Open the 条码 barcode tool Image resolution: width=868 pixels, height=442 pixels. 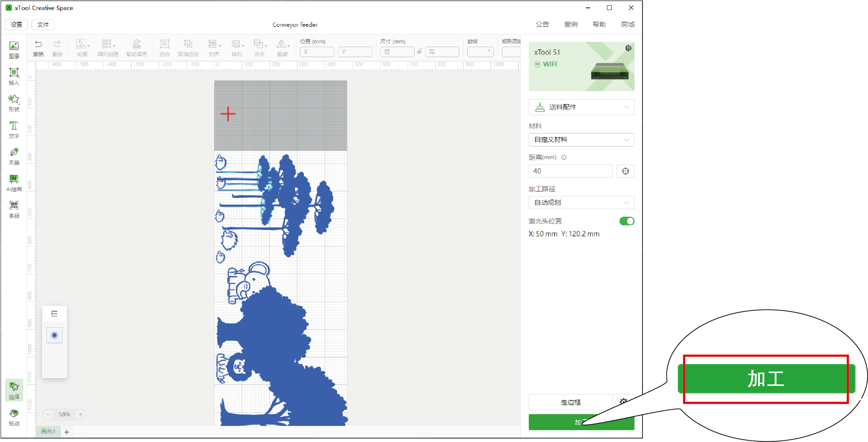coord(14,210)
